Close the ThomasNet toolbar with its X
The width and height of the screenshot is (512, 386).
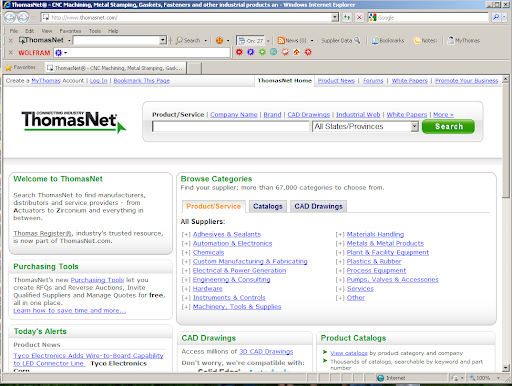tap(11, 40)
